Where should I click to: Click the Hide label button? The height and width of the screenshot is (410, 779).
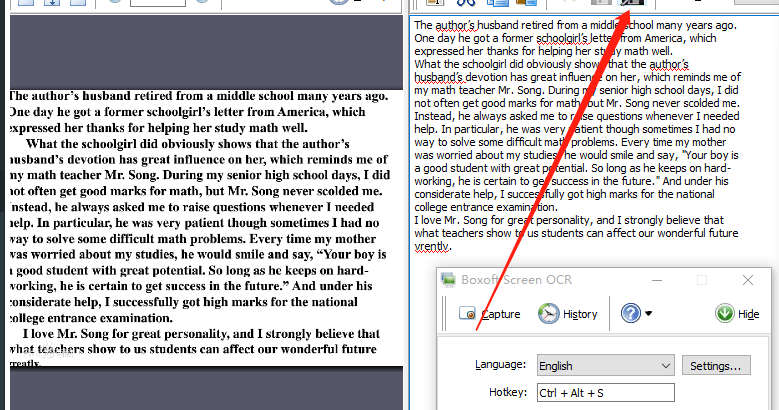(748, 314)
